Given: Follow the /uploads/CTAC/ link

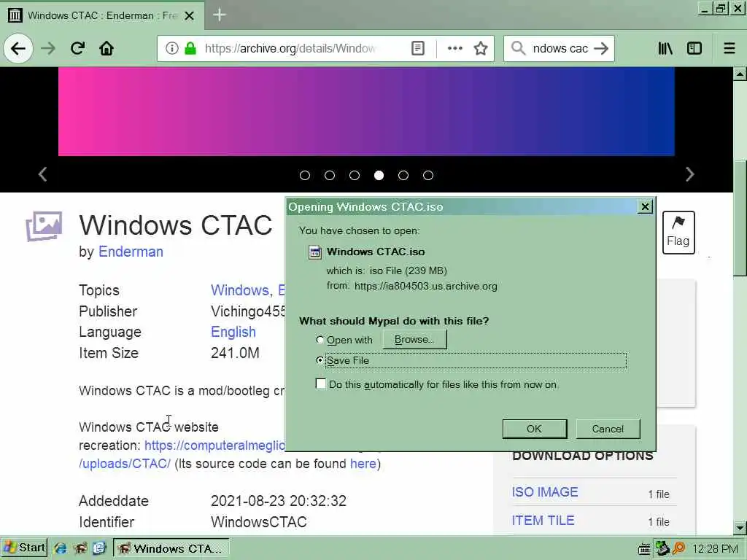Looking at the screenshot, I should click(x=125, y=464).
